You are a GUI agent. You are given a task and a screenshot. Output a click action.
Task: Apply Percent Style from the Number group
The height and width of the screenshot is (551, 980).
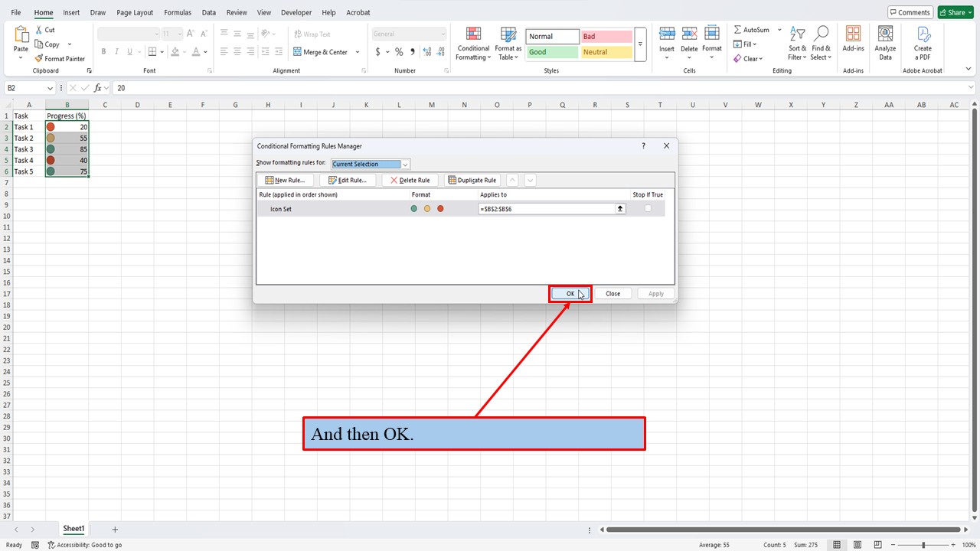(x=398, y=51)
